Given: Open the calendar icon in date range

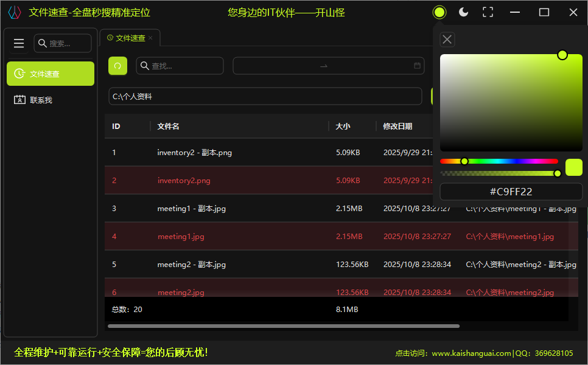Looking at the screenshot, I should click(417, 66).
